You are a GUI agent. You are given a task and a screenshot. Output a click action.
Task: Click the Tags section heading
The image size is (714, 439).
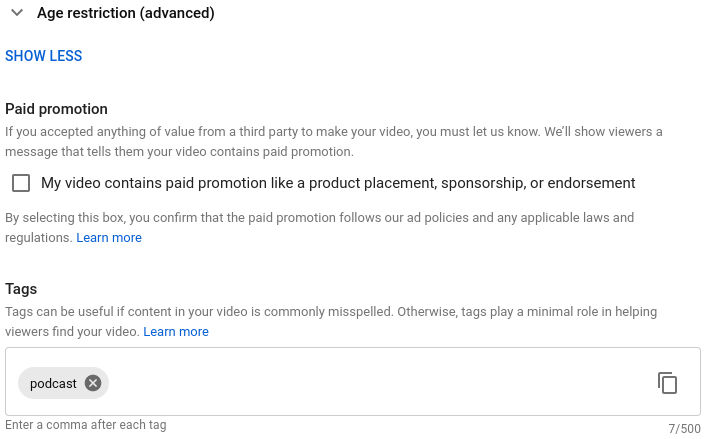coord(21,289)
